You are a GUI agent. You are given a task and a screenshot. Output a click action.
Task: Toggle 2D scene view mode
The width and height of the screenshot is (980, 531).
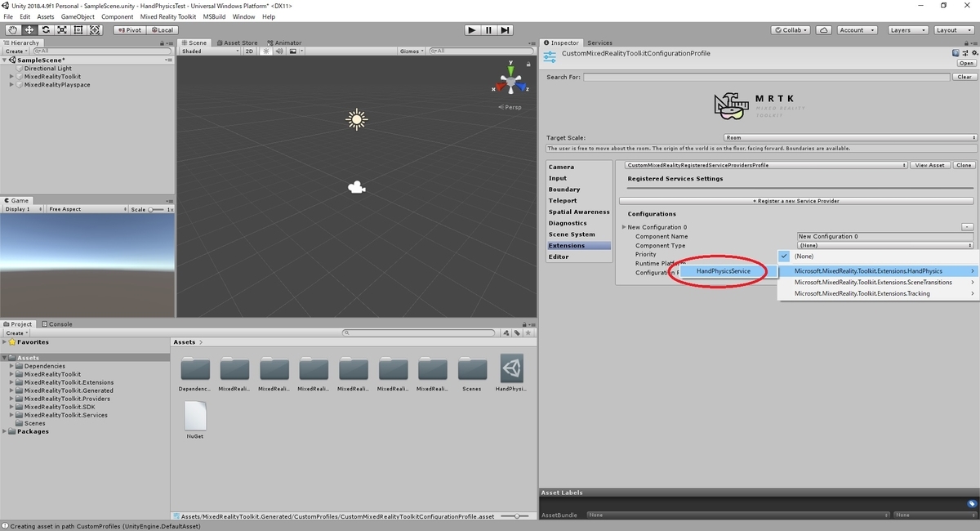pyautogui.click(x=250, y=51)
